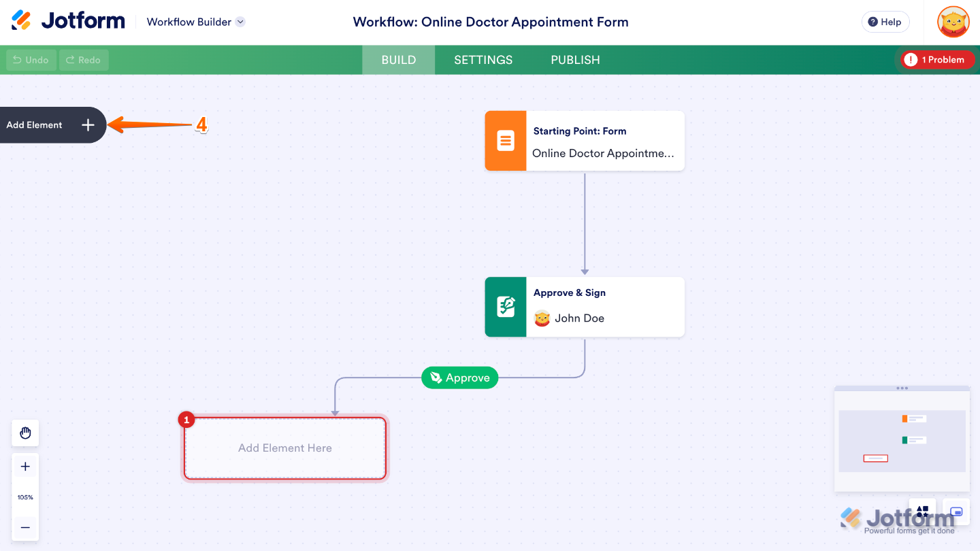This screenshot has height=551, width=980.
Task: Click the Jotform logo
Action: point(66,20)
